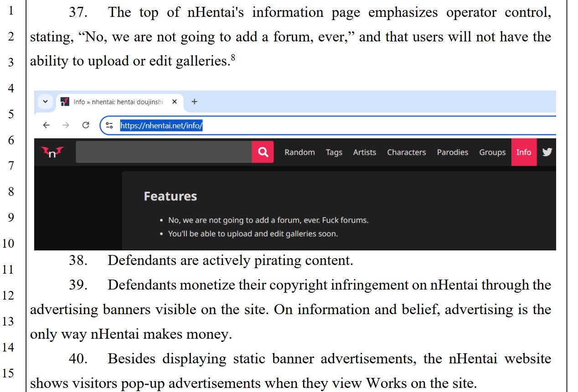This screenshot has width=578, height=392.
Task: Select the highlighted Info nav item
Action: coord(524,152)
